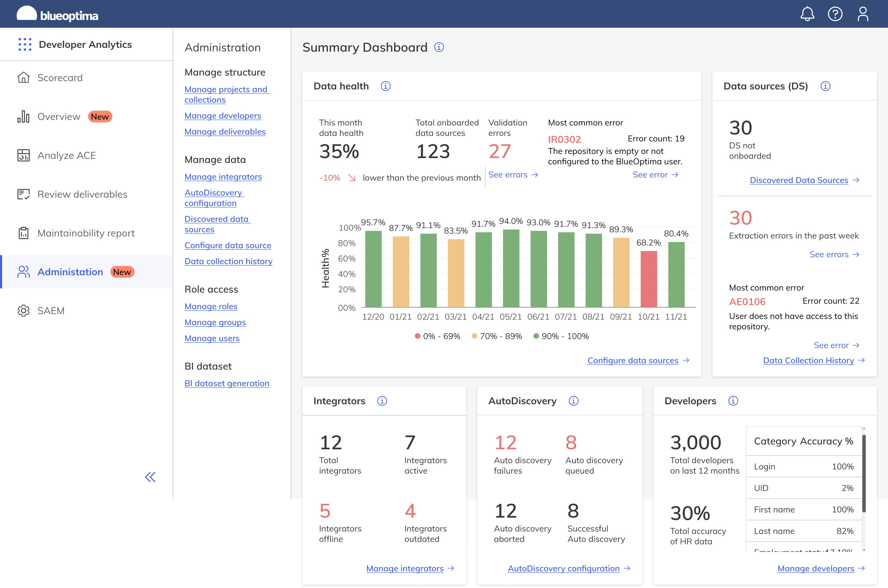
Task: Show info for Summary Dashboard title
Action: [x=439, y=47]
